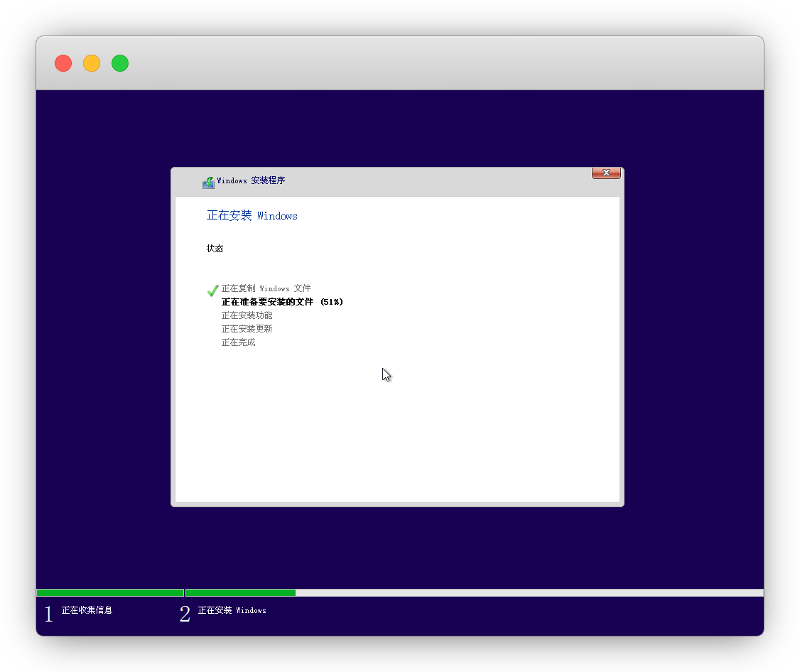This screenshot has height=672, width=800.
Task: Click the Windows 安装程序 title text
Action: (251, 181)
